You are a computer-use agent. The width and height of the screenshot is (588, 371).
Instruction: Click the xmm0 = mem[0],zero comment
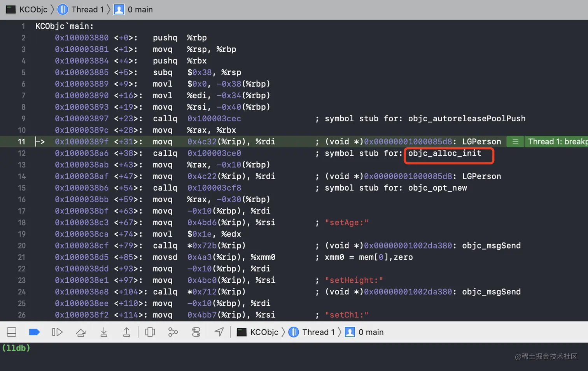pos(369,257)
